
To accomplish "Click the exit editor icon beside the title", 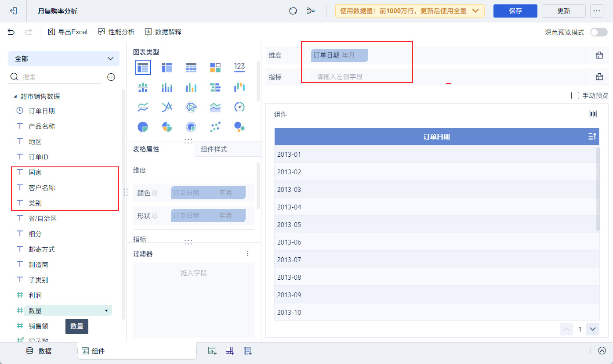I will coord(13,11).
